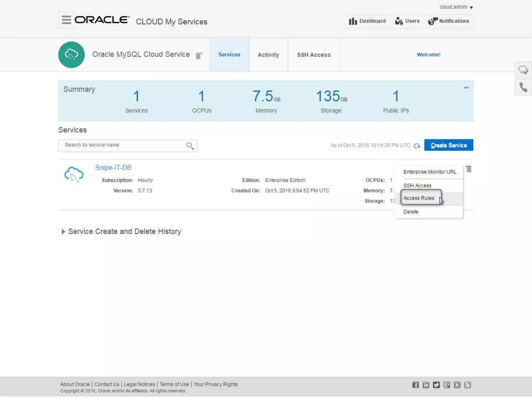Click the Oracle logo
532x399 pixels.
pos(102,20)
